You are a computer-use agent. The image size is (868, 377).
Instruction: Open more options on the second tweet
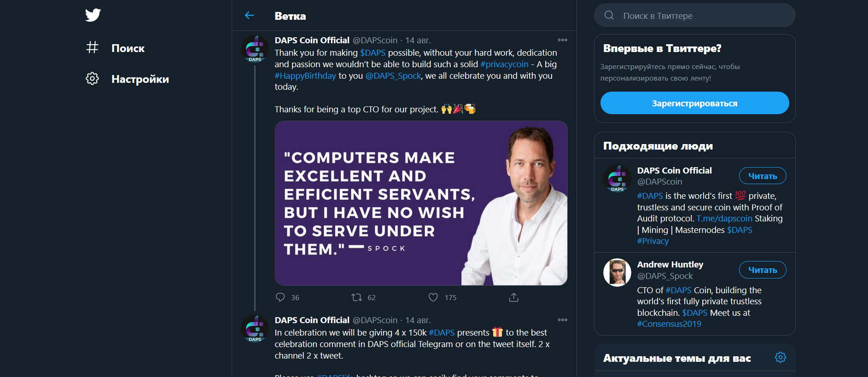pos(562,320)
